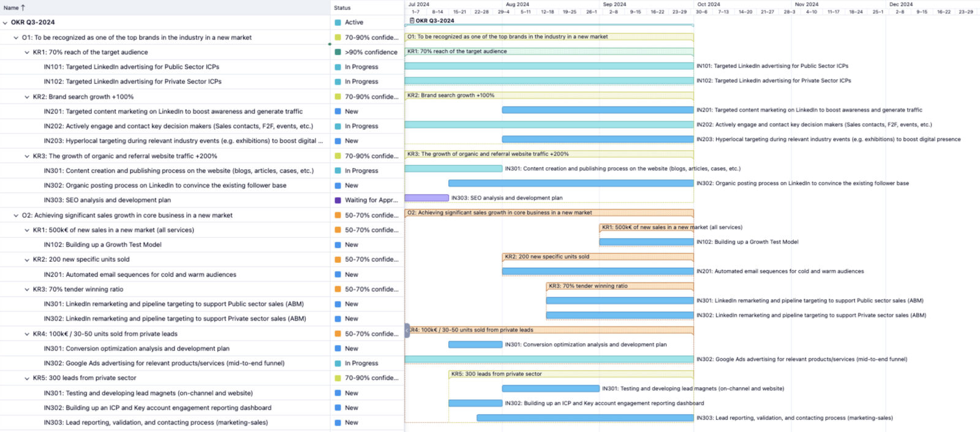
Task: Click the blue New status square for IN201 LinkedIn content
Action: (338, 112)
